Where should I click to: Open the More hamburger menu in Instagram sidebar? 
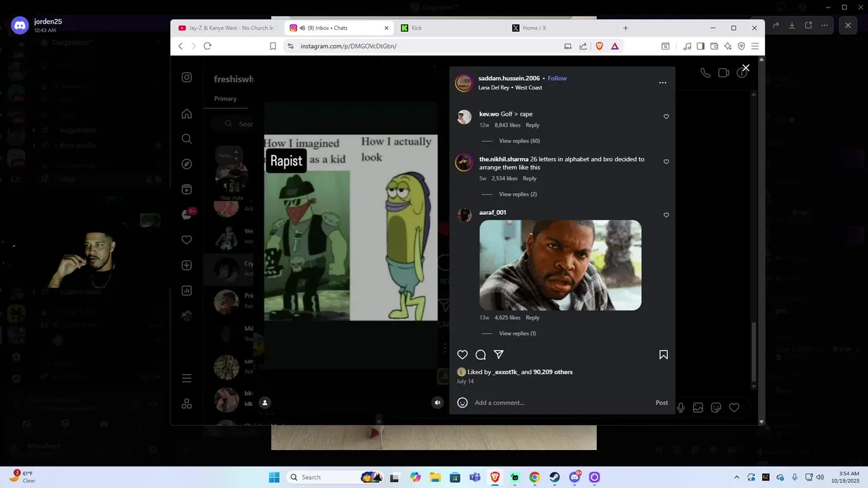coord(186,378)
